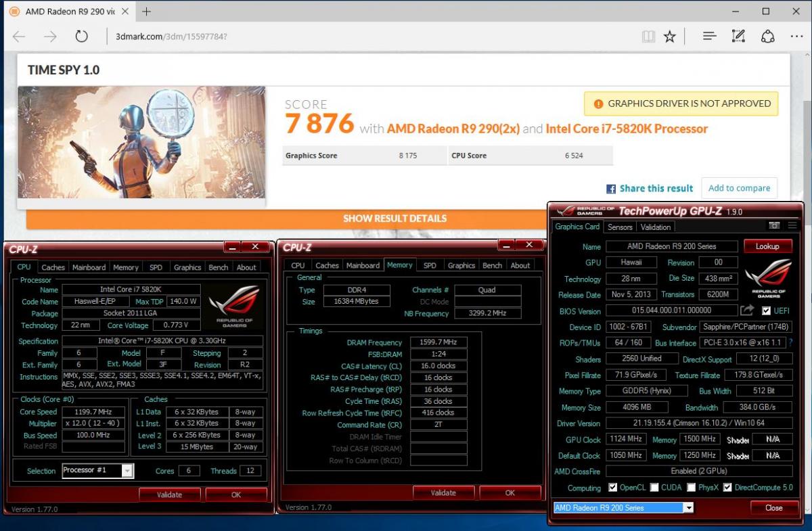Open About tab in Memory CPU-Z window
812x531 pixels.
520,265
